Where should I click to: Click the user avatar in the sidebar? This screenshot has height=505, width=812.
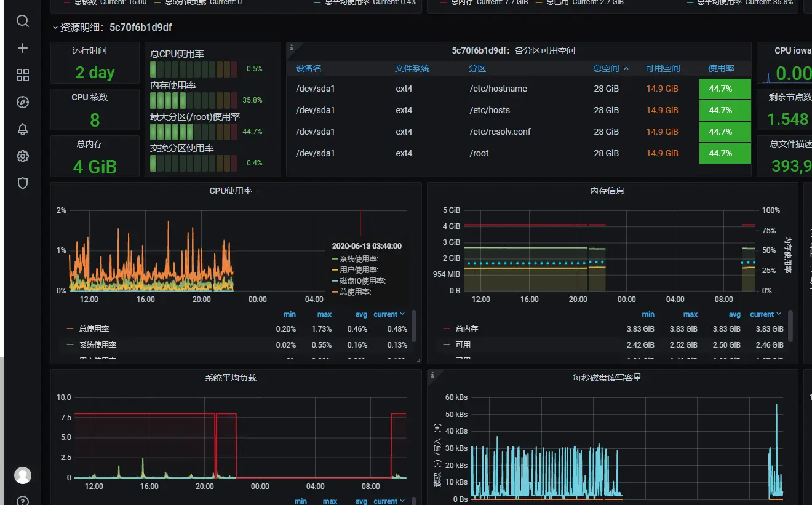click(23, 475)
